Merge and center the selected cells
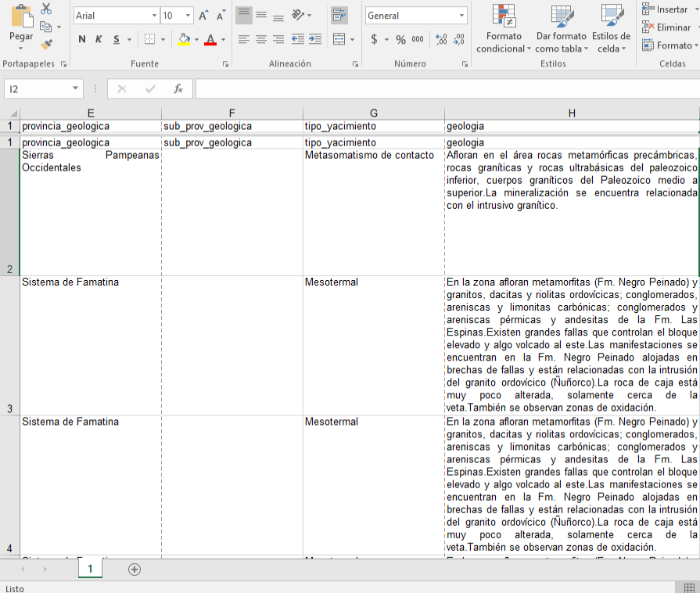This screenshot has width=700, height=593. point(339,39)
